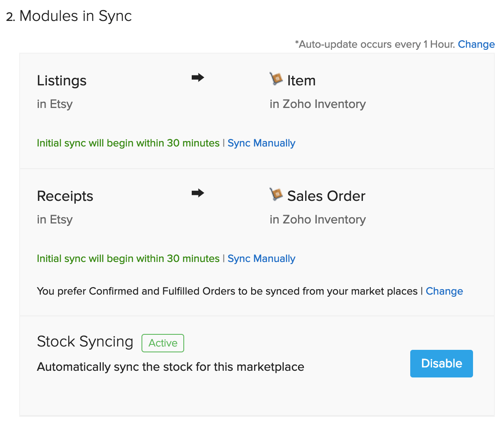504x426 pixels.
Task: Click the Item label next to its icon
Action: pos(301,80)
